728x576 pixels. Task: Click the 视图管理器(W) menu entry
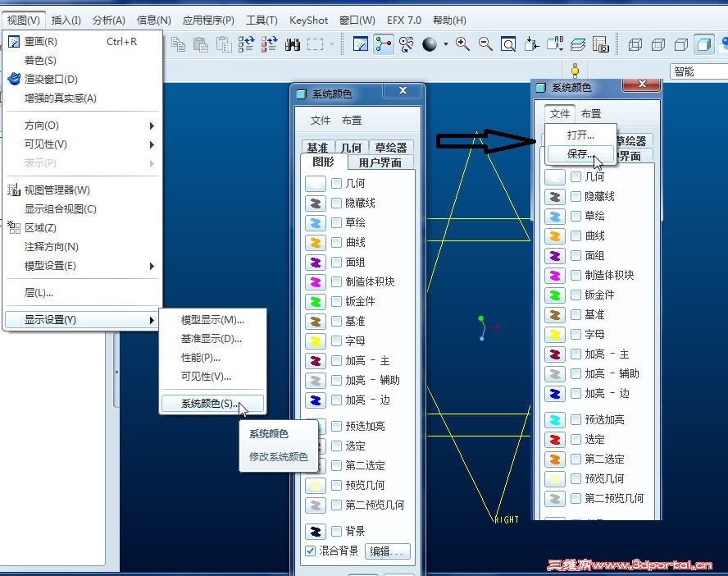pyautogui.click(x=83, y=190)
